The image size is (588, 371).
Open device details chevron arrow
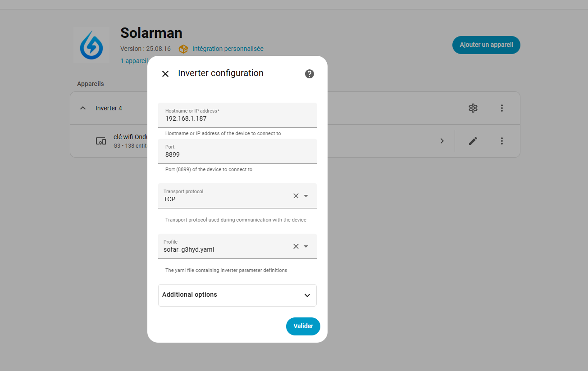[442, 141]
